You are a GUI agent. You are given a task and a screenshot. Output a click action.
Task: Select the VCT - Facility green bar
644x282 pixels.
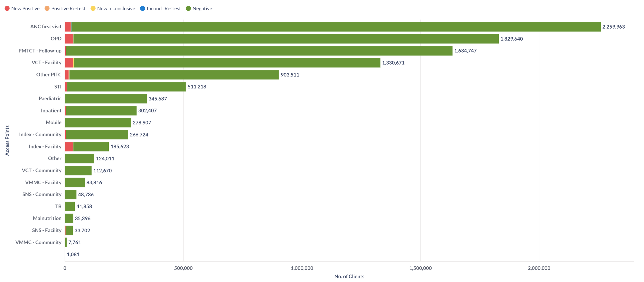227,63
